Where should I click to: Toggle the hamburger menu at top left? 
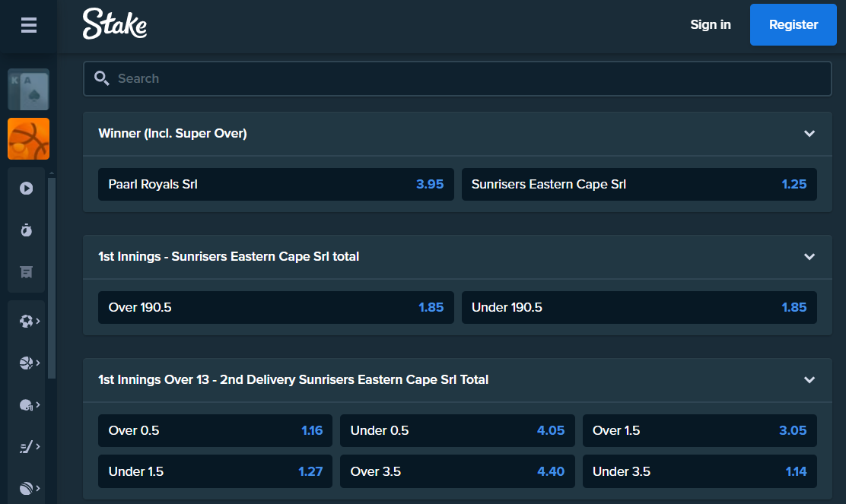pos(28,25)
